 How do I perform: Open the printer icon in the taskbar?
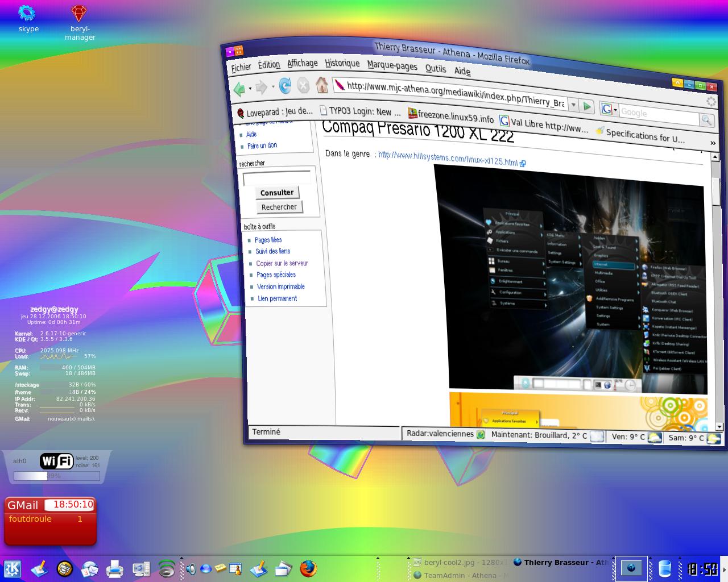[114, 568]
